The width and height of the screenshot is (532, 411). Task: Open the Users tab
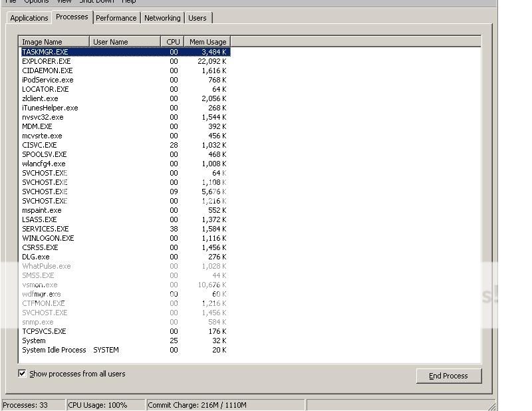pyautogui.click(x=198, y=18)
